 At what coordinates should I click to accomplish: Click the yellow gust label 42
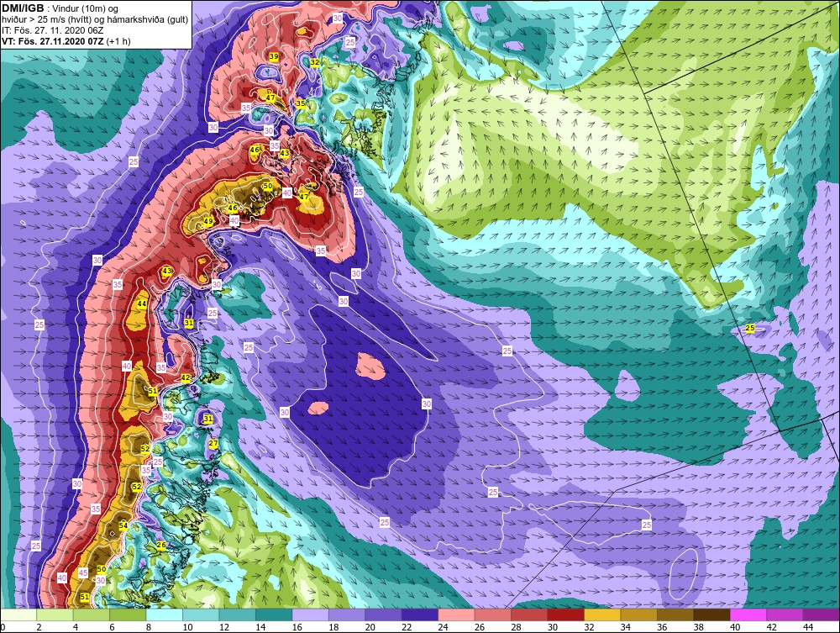click(186, 377)
